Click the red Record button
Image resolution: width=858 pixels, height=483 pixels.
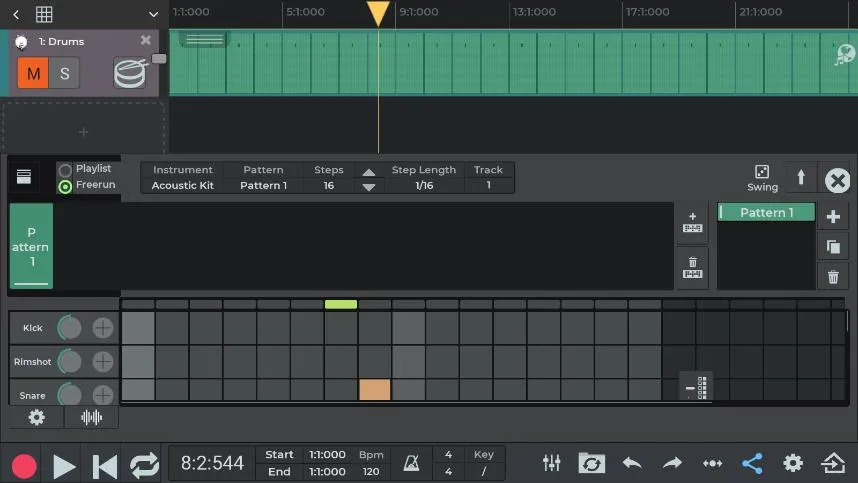pos(24,465)
